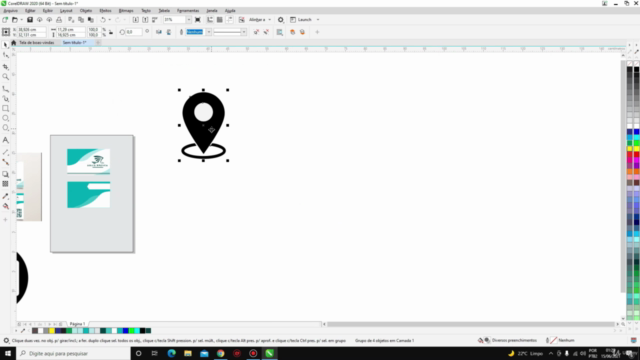
Task: Click the Import icon
Action: pyautogui.click(x=136, y=20)
